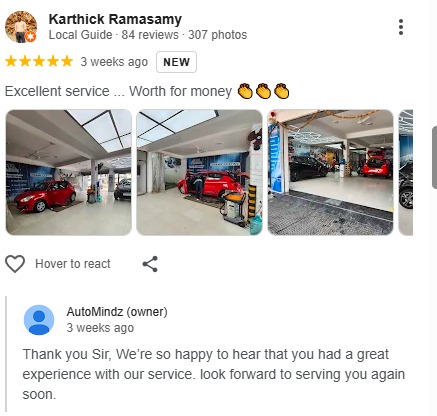
Task: Open second photo with red car being cleaned
Action: [199, 172]
